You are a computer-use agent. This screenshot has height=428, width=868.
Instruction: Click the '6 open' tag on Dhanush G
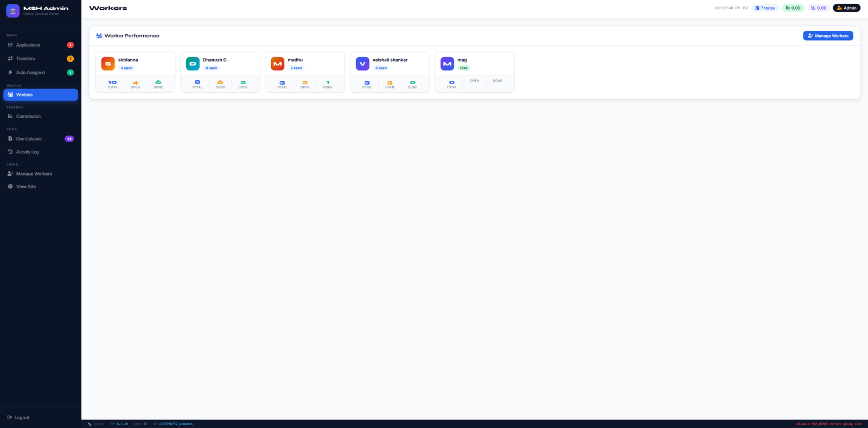point(211,68)
